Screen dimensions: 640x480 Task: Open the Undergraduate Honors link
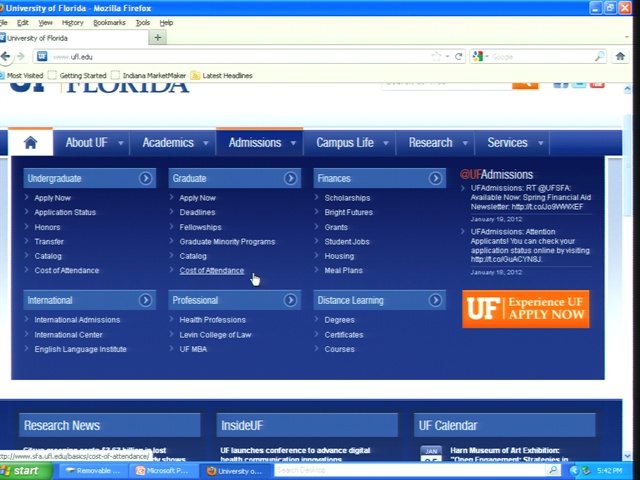click(x=47, y=227)
